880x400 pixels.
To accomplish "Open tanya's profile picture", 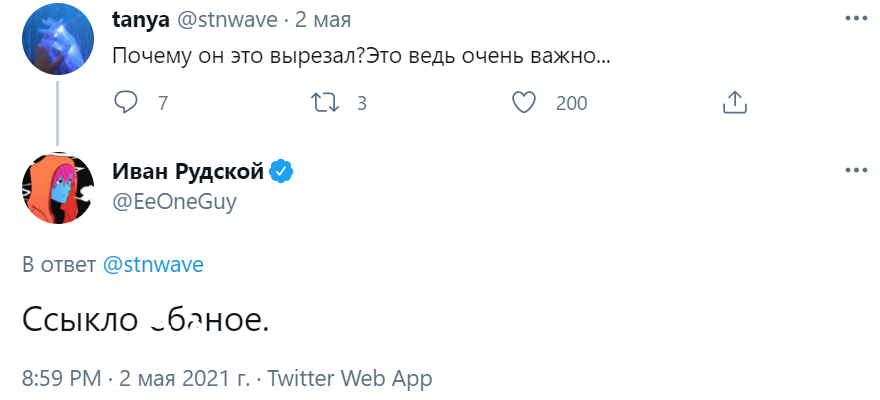I will [57, 38].
